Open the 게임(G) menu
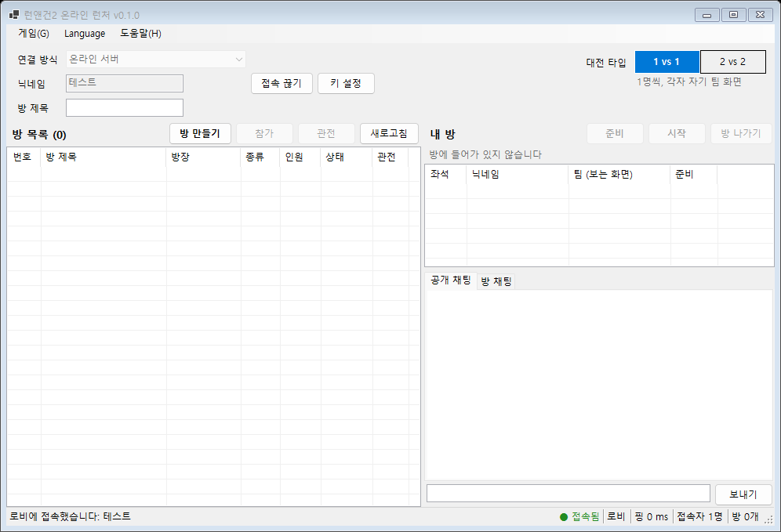Image resolution: width=781 pixels, height=532 pixels. (x=34, y=34)
